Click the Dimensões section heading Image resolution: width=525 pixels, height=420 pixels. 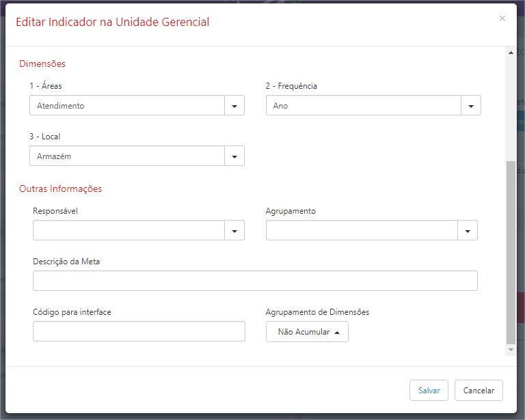42,64
